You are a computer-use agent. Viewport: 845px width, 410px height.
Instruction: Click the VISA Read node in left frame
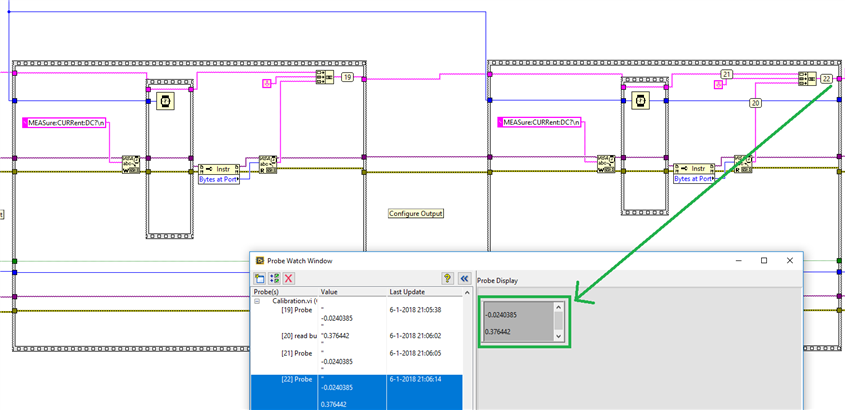pyautogui.click(x=268, y=164)
